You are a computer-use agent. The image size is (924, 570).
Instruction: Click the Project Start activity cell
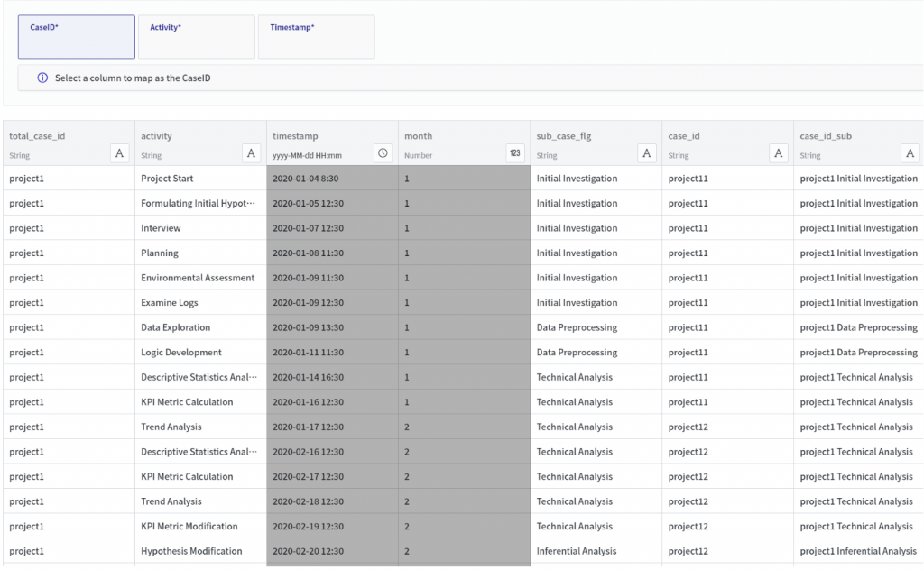(x=167, y=179)
